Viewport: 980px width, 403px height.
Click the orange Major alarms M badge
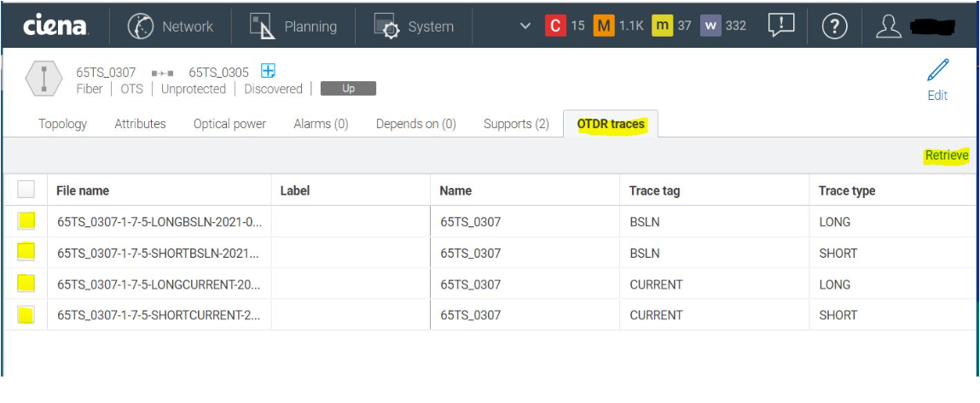pyautogui.click(x=604, y=26)
